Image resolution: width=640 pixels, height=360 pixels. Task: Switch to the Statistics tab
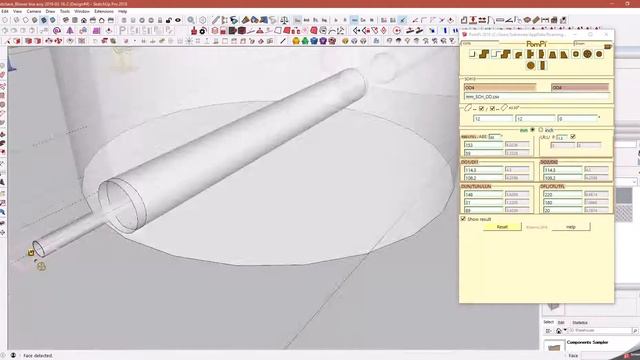580,322
